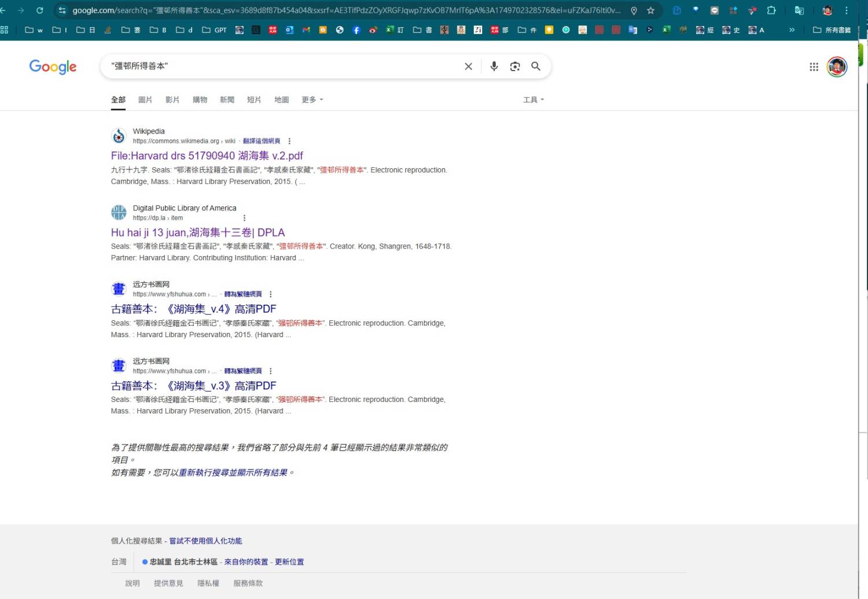
Task: Open the Facebook bookmark icon
Action: [x=356, y=30]
